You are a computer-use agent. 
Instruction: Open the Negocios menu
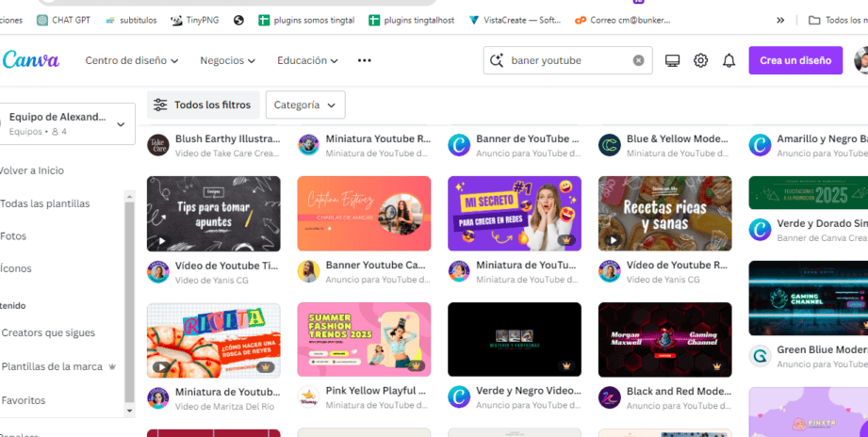click(227, 60)
